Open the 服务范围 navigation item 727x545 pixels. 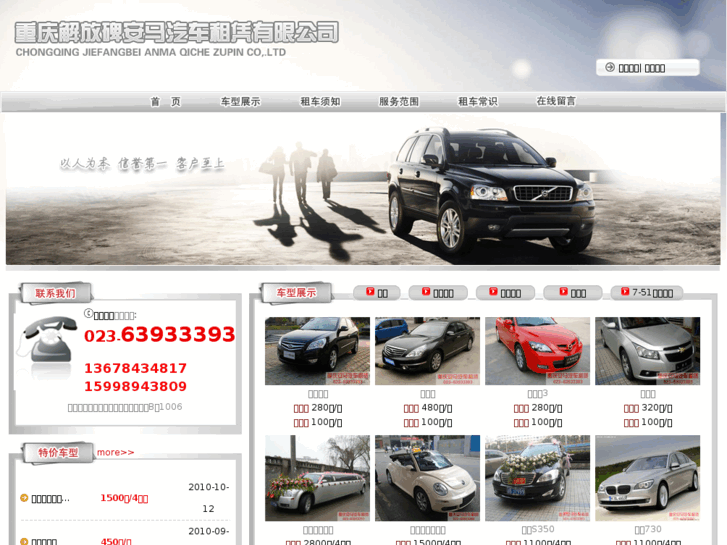point(399,102)
